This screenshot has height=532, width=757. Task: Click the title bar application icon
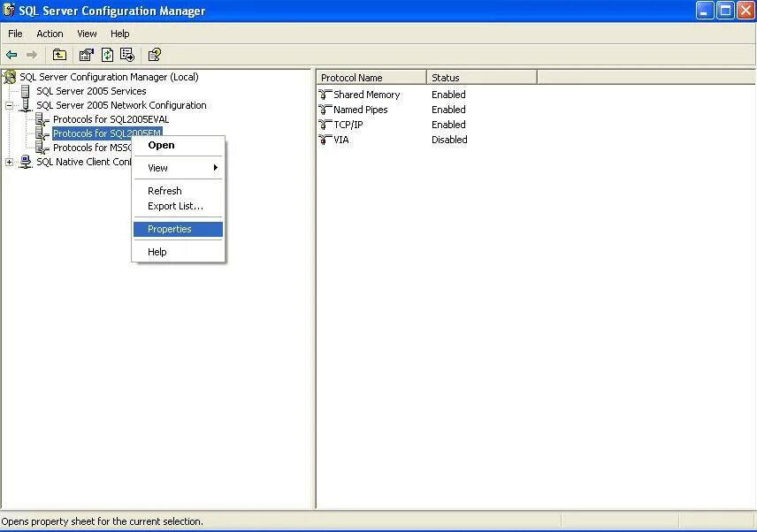pyautogui.click(x=9, y=11)
